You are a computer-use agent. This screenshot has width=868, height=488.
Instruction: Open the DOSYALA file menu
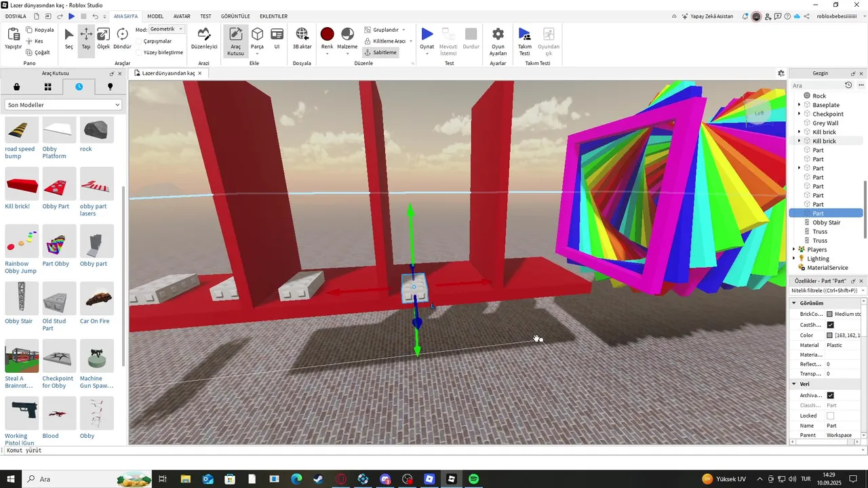coord(16,16)
